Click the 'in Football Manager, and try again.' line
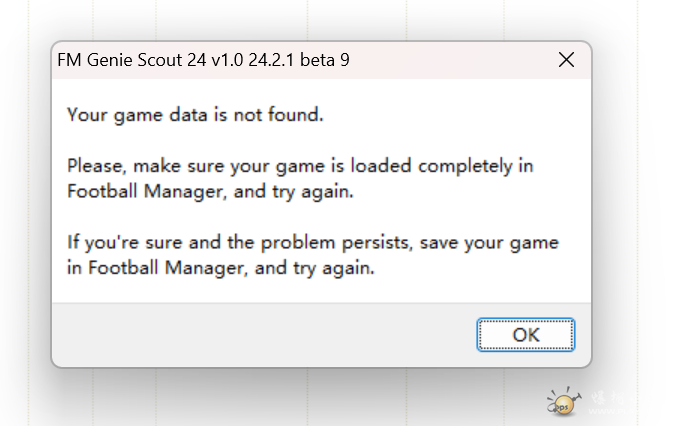 tap(220, 268)
